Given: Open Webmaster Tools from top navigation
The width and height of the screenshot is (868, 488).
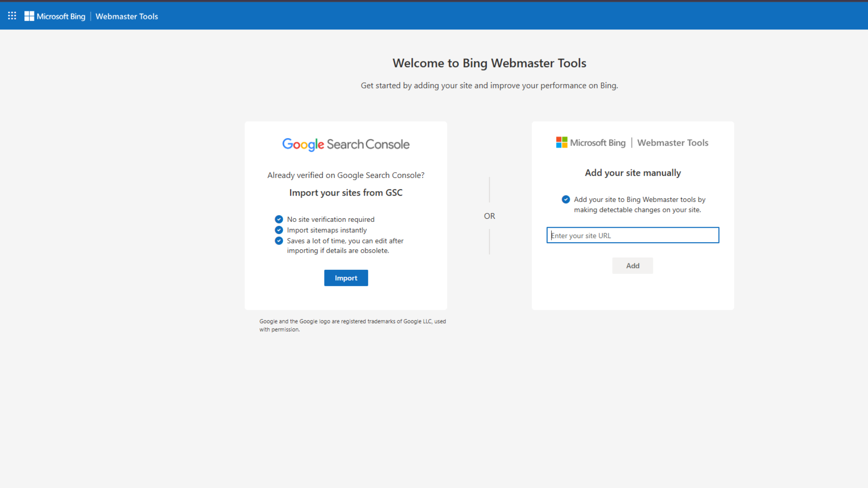Looking at the screenshot, I should [127, 16].
